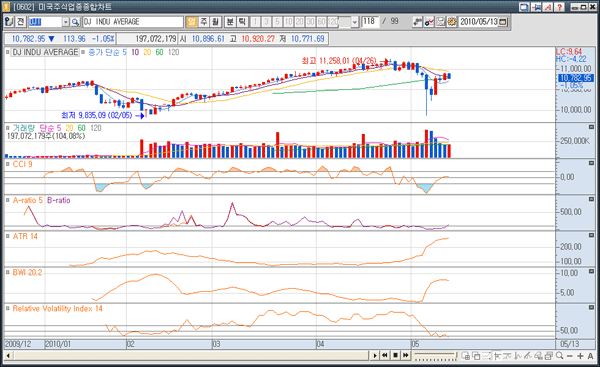Click the CCI 9 indicator label

pyautogui.click(x=23, y=164)
